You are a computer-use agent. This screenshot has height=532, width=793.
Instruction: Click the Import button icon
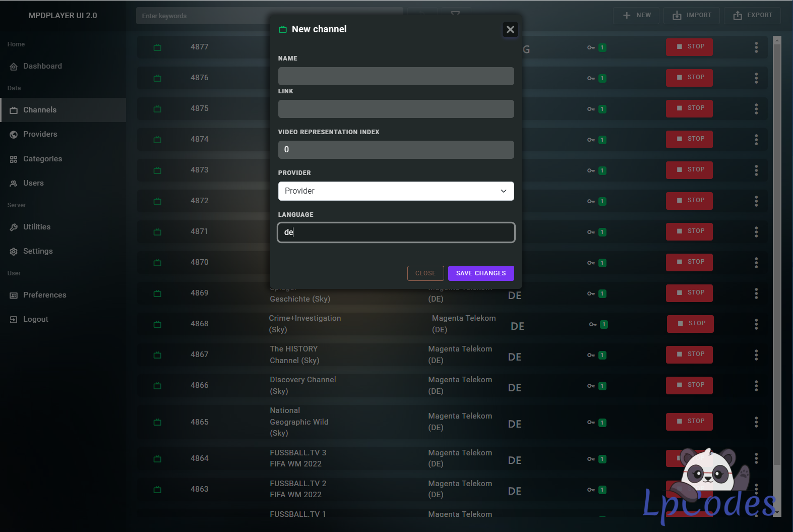tap(677, 16)
